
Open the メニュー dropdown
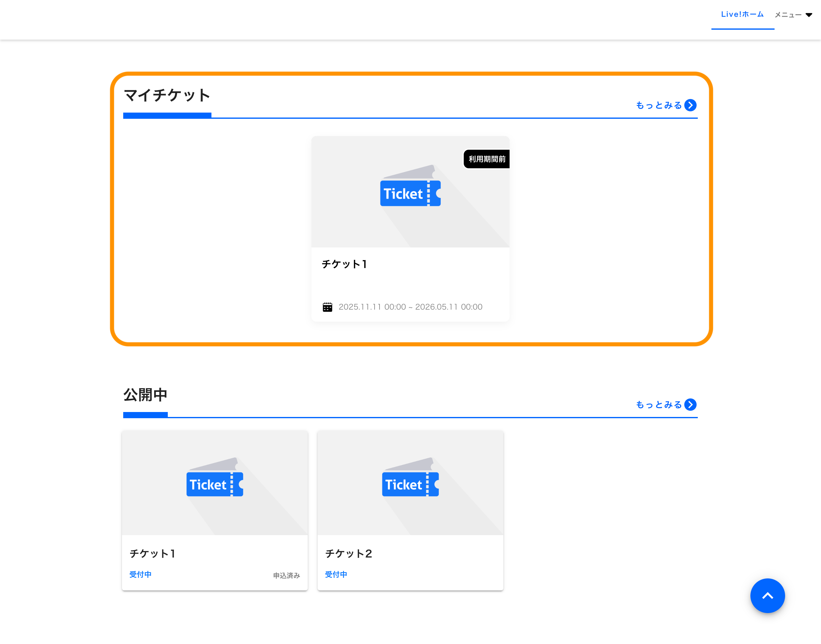[793, 15]
